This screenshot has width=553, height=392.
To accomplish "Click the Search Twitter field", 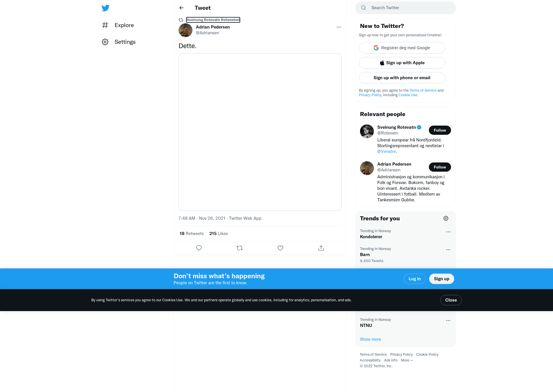I will [x=406, y=8].
